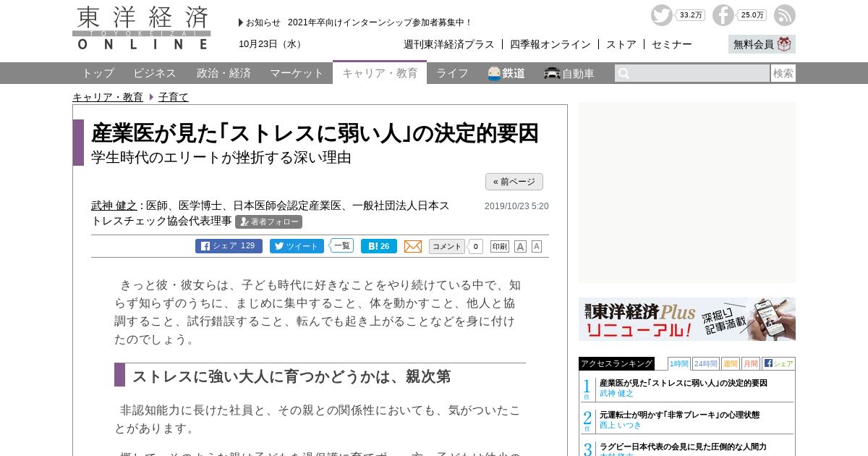Select the ライフ navigation tab
868x456 pixels.
coord(452,73)
